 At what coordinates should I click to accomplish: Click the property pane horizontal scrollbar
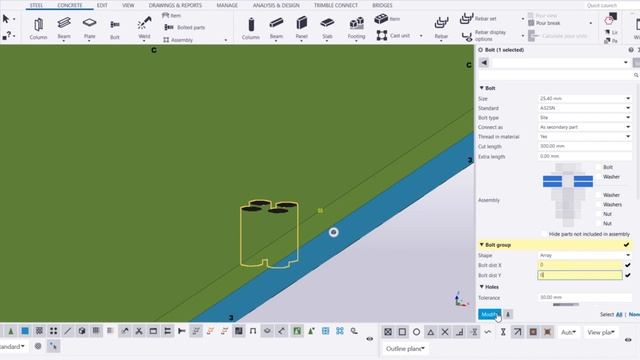(566, 304)
